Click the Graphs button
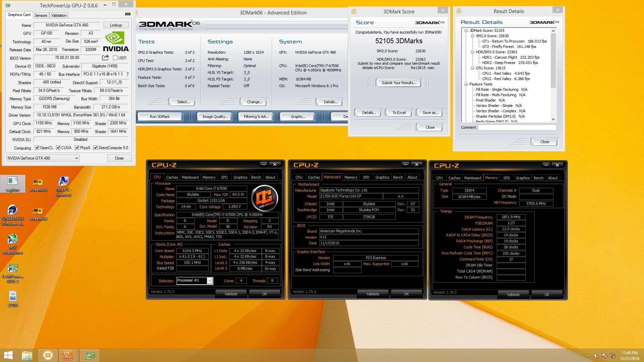Screen dimensions: 644x362 [298, 117]
